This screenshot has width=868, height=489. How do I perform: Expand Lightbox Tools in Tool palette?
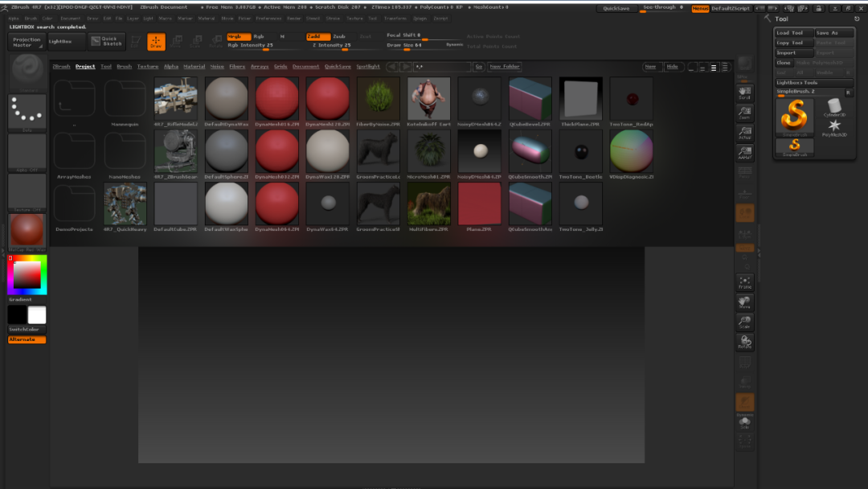click(x=813, y=83)
